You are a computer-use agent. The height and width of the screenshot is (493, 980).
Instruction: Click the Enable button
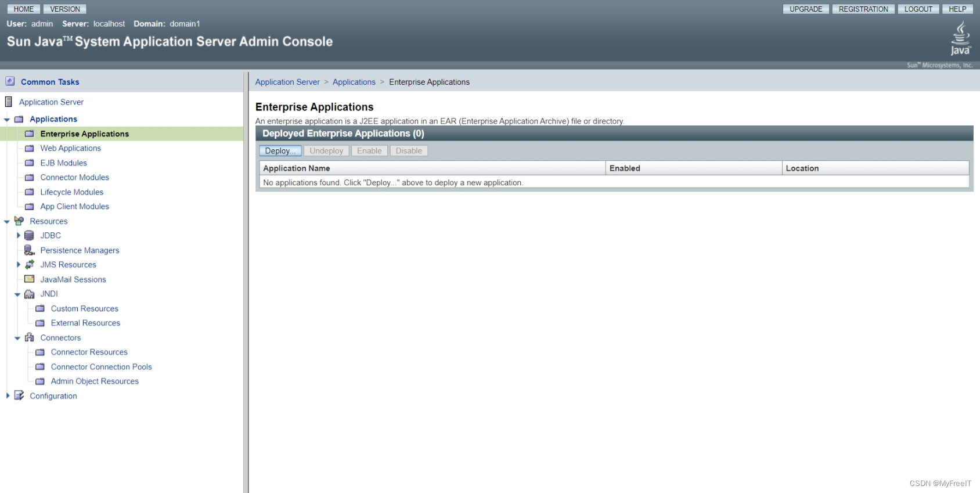(x=369, y=151)
